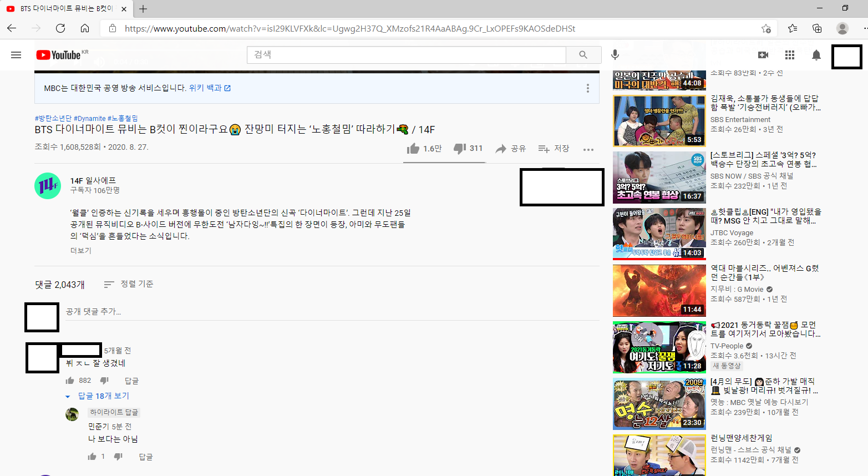Open more actions ellipsis beside 저장

tap(588, 149)
